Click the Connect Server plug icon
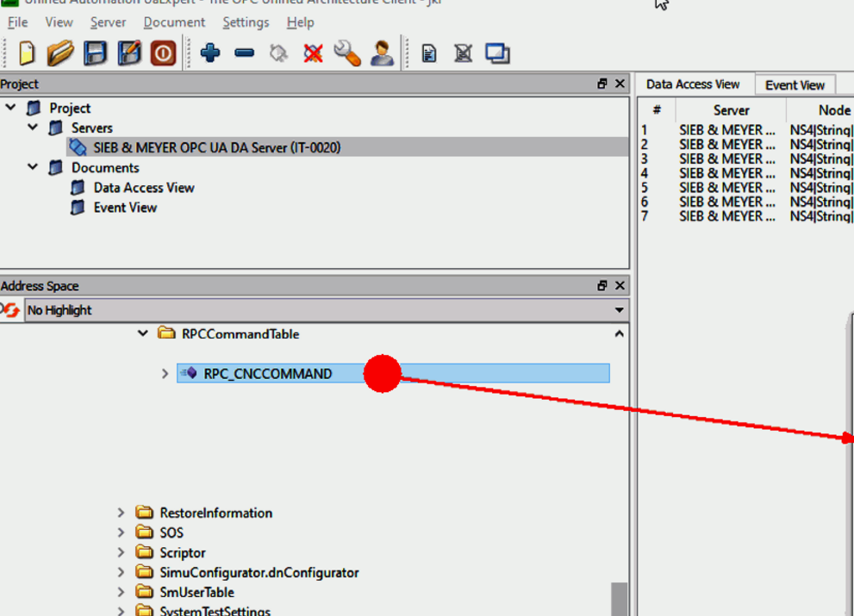Screen dimensions: 854x616 point(278,53)
